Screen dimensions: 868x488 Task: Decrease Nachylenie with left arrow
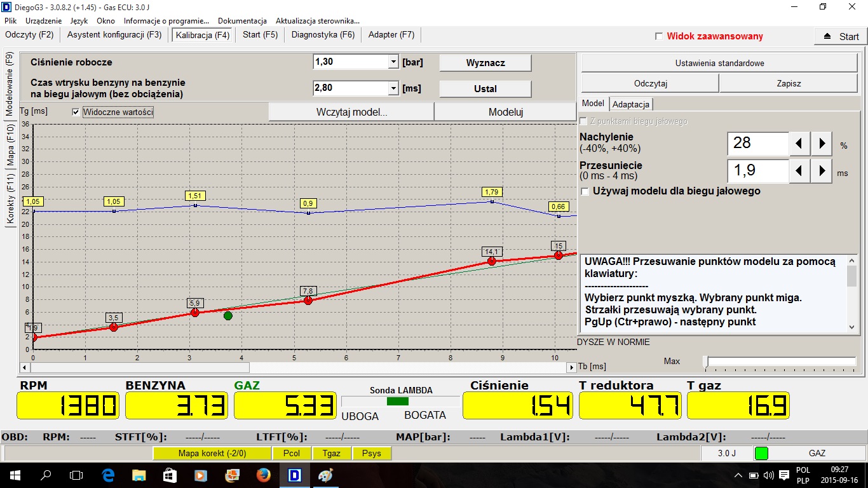pyautogui.click(x=799, y=144)
